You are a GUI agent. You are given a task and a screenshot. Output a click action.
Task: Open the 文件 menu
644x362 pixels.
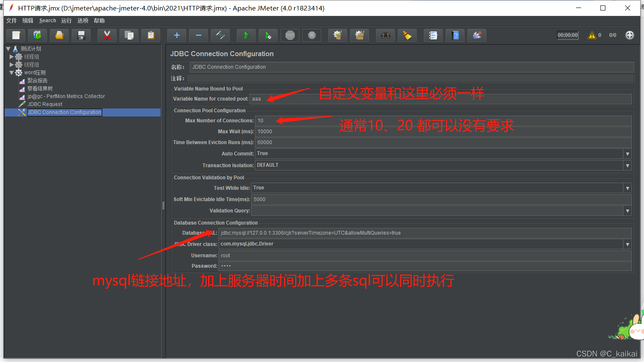(x=12, y=21)
